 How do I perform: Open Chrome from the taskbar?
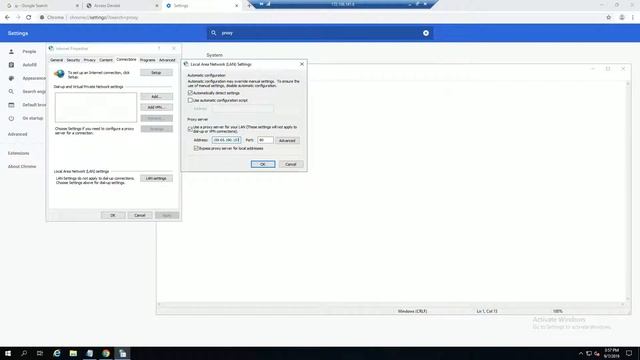pos(106,353)
